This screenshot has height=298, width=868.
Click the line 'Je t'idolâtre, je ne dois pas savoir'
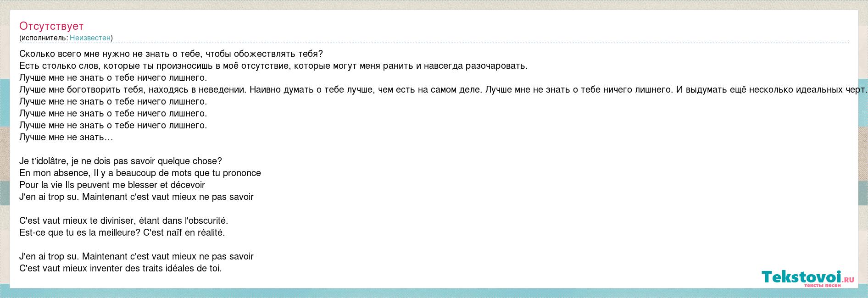click(x=121, y=161)
